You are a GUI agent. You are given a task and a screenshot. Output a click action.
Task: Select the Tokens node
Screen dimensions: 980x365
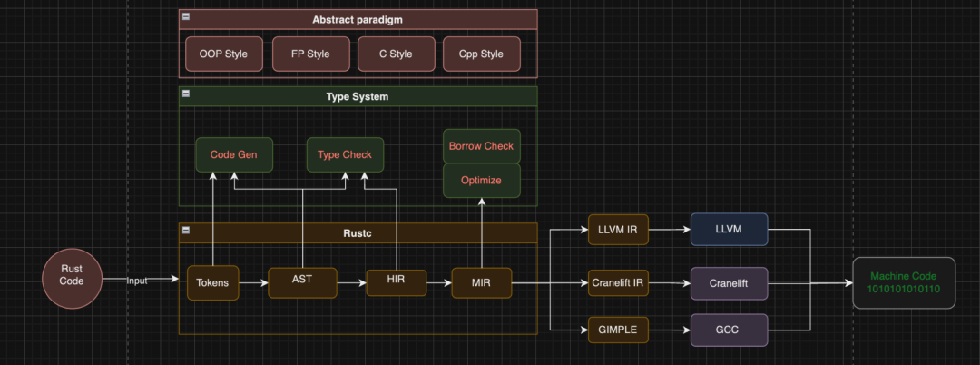212,282
